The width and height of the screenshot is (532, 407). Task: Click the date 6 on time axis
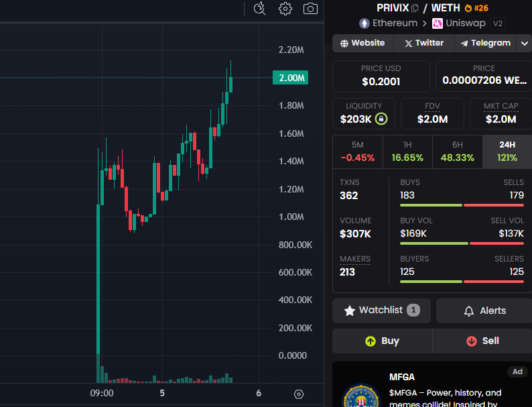pos(259,393)
